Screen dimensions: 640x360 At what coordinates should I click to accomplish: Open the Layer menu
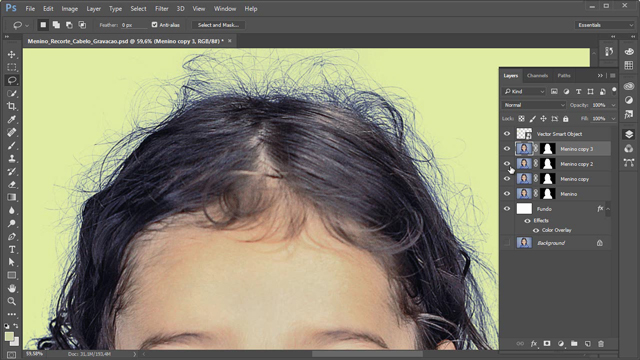coord(93,9)
